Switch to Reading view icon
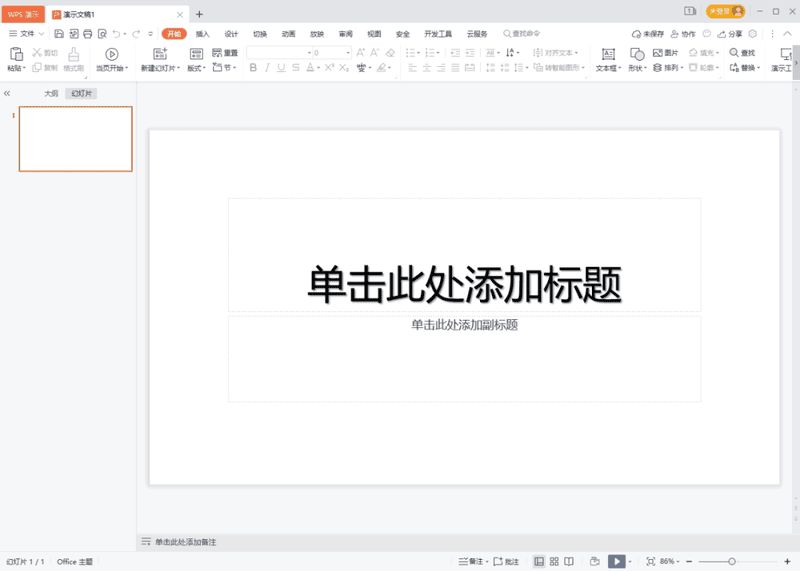 (569, 561)
